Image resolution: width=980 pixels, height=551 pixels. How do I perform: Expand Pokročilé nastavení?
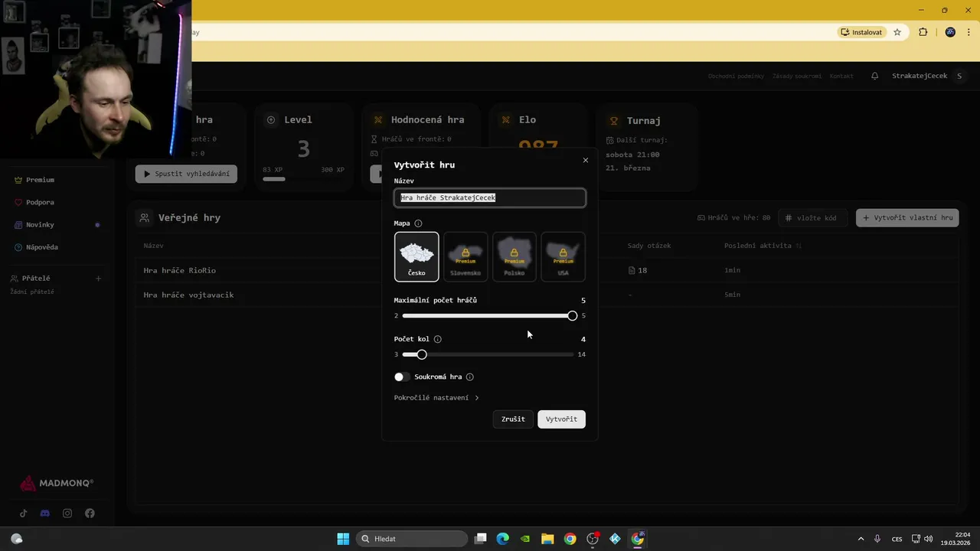click(x=436, y=398)
